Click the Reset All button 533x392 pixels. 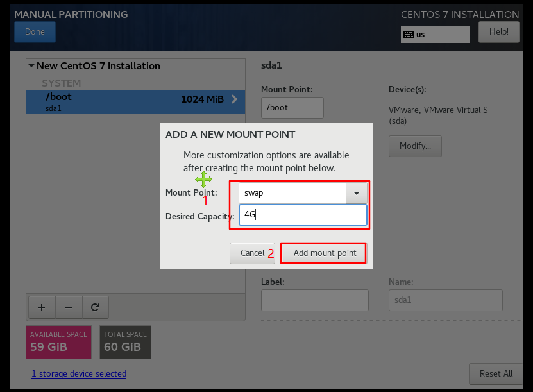tap(496, 373)
